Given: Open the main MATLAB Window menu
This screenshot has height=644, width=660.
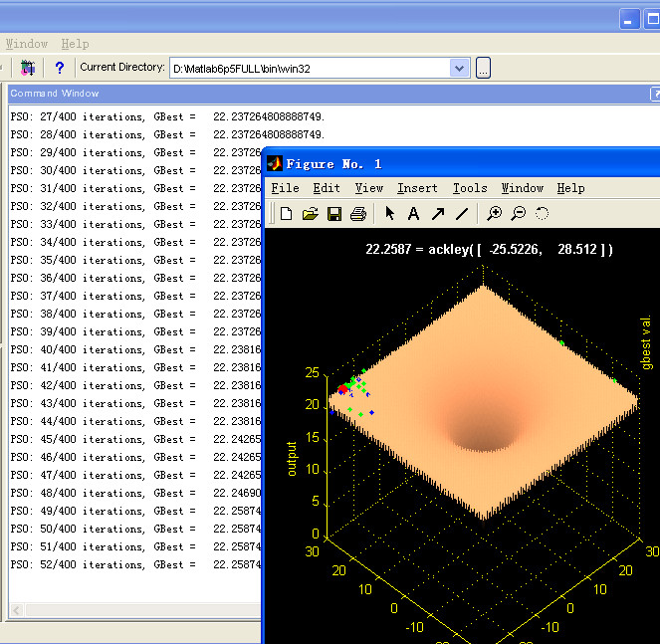Looking at the screenshot, I should point(27,44).
